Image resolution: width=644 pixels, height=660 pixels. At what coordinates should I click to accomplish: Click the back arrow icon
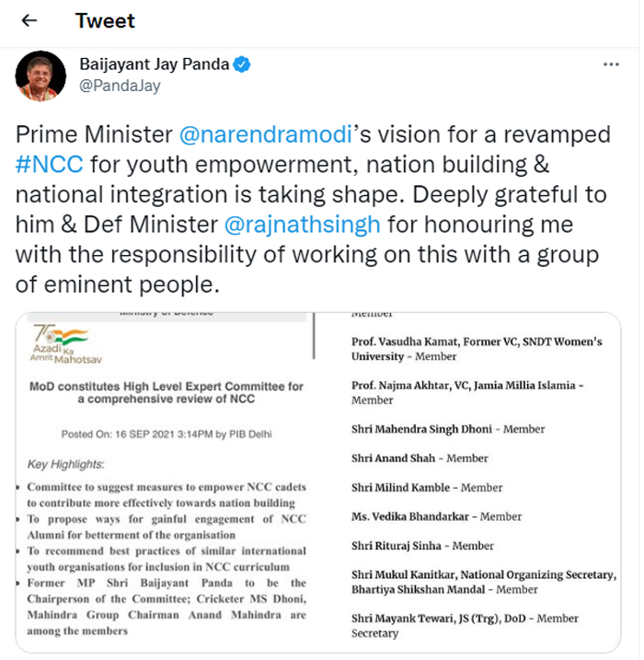tap(29, 20)
